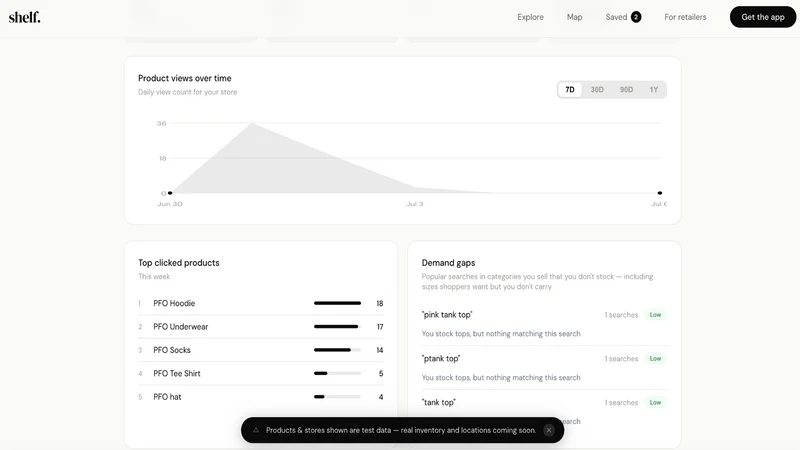Click the Get the app button
This screenshot has height=450, width=800.
pyautogui.click(x=763, y=17)
